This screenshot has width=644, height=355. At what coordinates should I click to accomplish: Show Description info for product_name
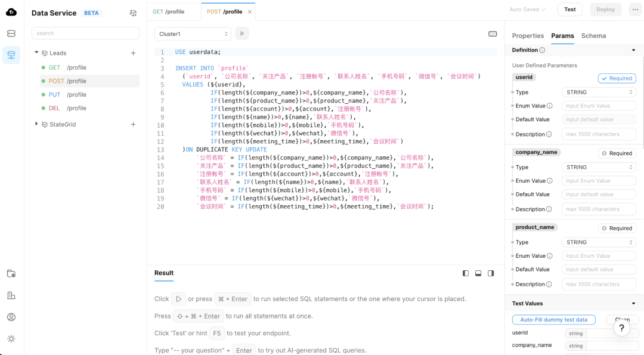pos(549,285)
